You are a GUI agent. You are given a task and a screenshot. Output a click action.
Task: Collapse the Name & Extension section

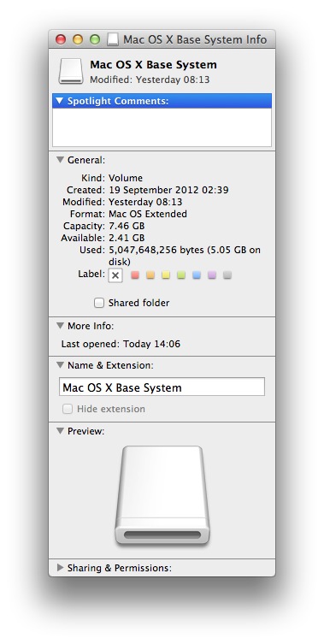(x=61, y=365)
